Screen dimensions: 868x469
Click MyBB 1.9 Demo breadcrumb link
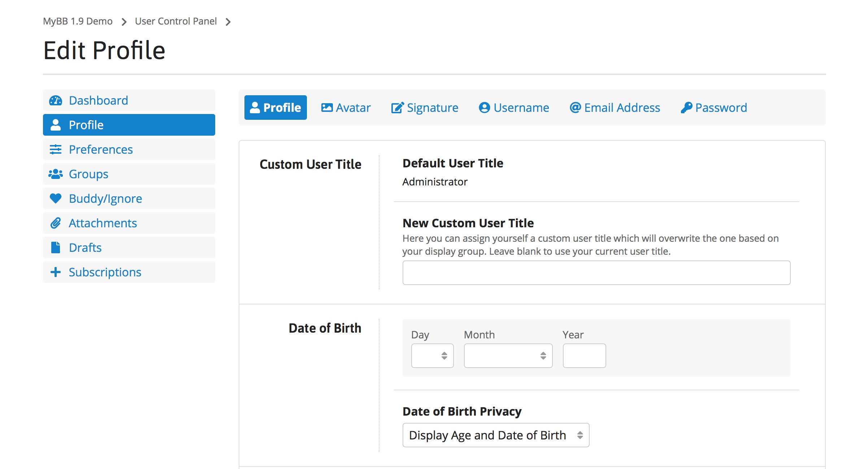pos(78,21)
